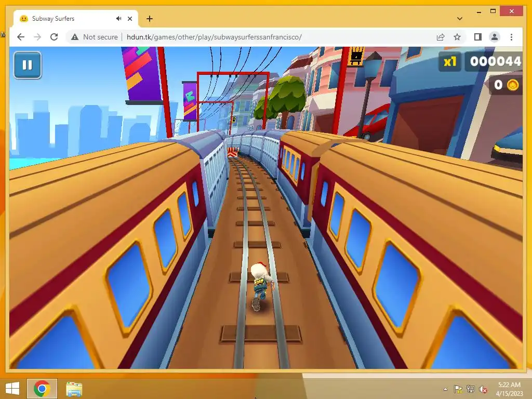Open the taskbar clock and date

point(509,389)
